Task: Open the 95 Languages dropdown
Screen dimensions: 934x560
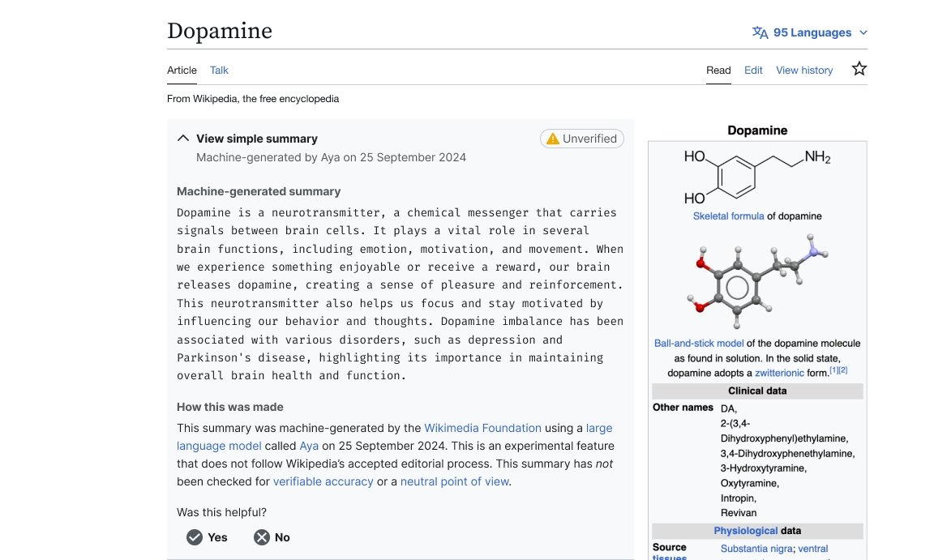Action: click(x=813, y=32)
